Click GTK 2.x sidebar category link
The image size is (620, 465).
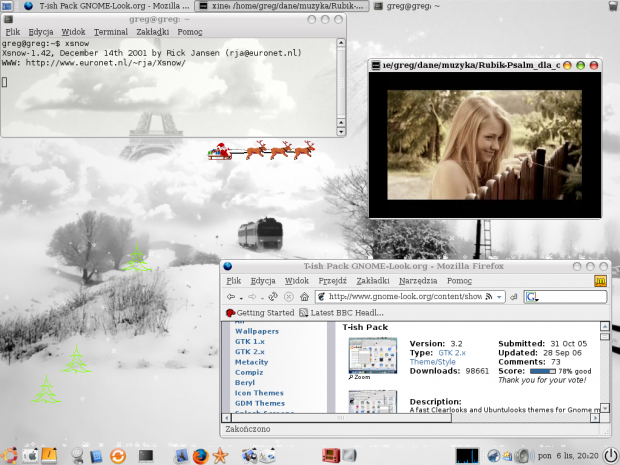250,352
